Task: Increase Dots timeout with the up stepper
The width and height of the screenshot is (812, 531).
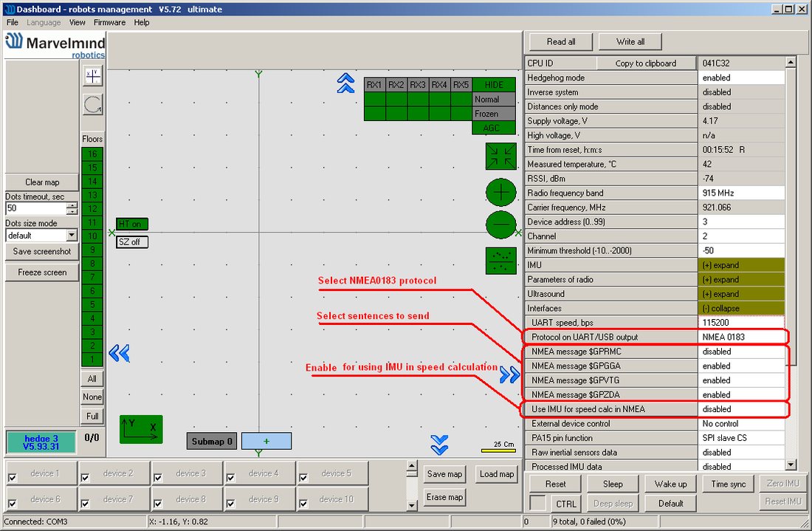Action: (72, 205)
